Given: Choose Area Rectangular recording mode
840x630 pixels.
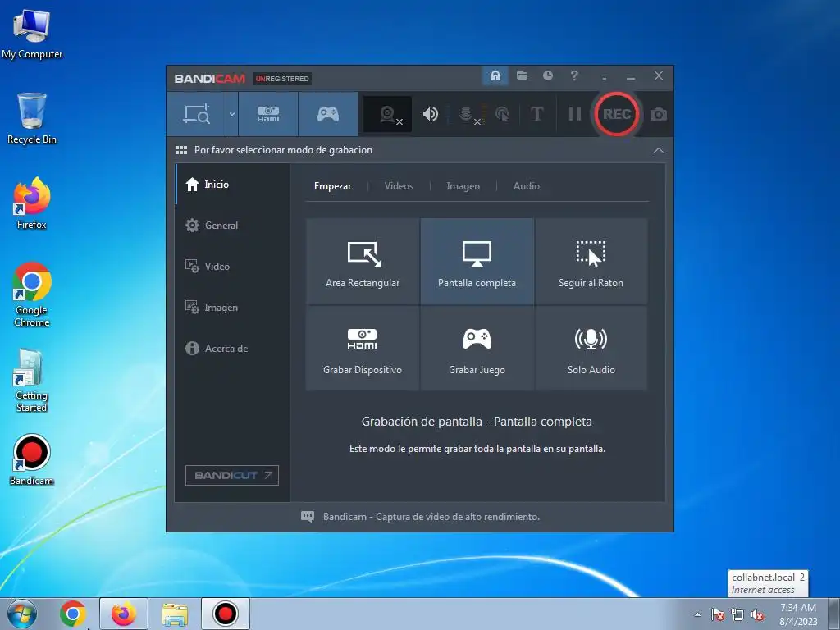Looking at the screenshot, I should [363, 262].
